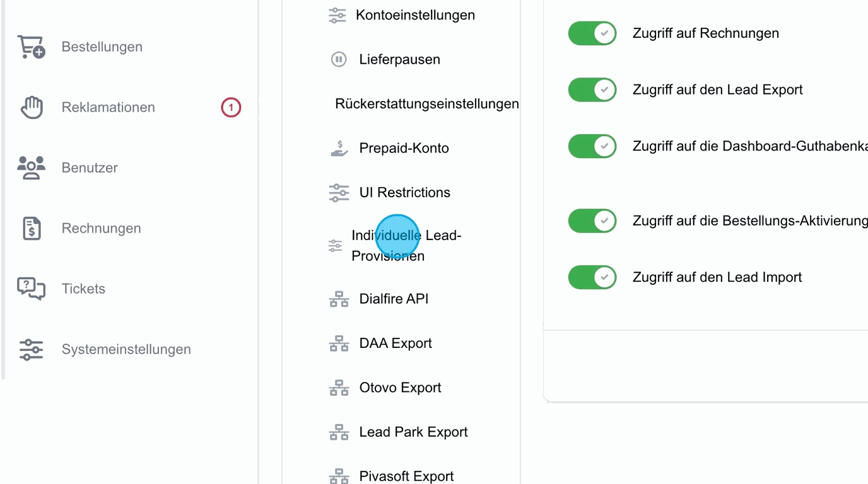Click the Reklamationen raised hand icon

tap(31, 107)
